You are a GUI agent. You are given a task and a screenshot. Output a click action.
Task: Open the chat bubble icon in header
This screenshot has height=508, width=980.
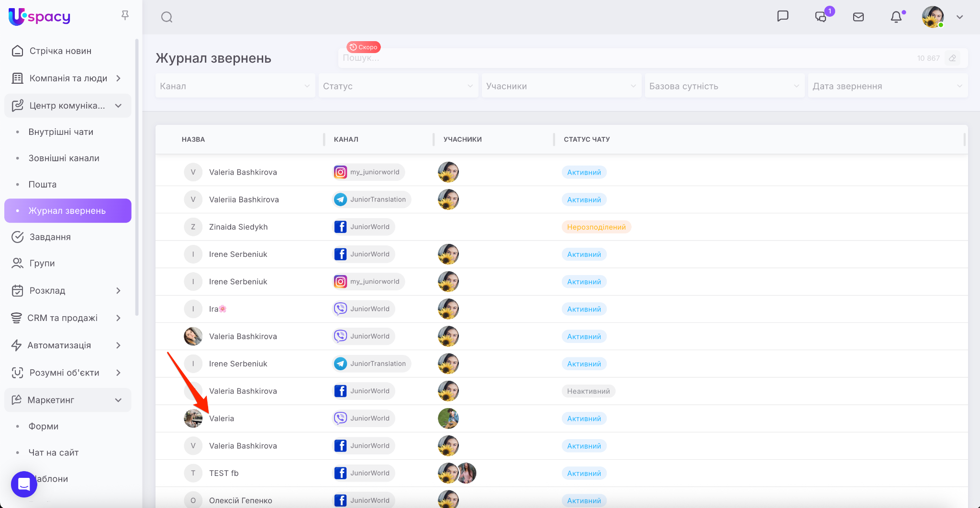(782, 16)
